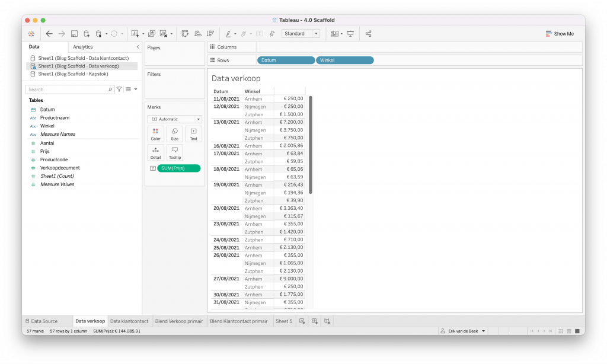Open the Color marks card
This screenshot has height=364, width=607.
(x=156, y=134)
